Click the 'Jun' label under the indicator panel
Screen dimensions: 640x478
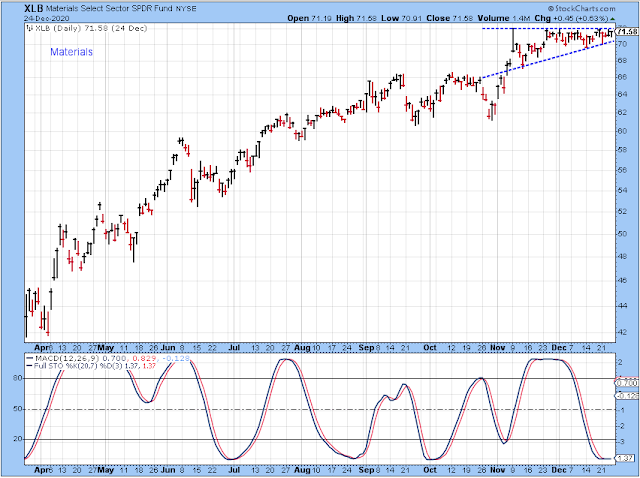click(x=168, y=470)
